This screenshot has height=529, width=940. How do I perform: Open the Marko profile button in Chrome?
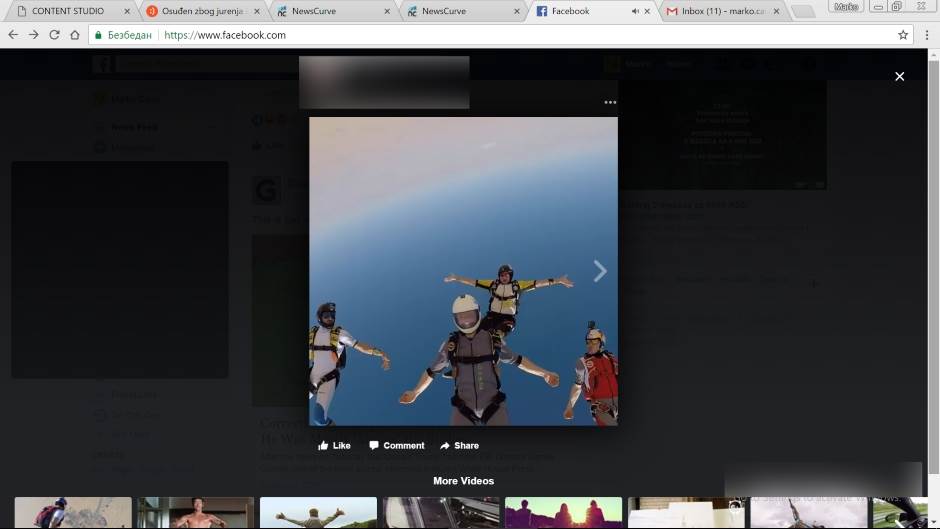[x=846, y=6]
